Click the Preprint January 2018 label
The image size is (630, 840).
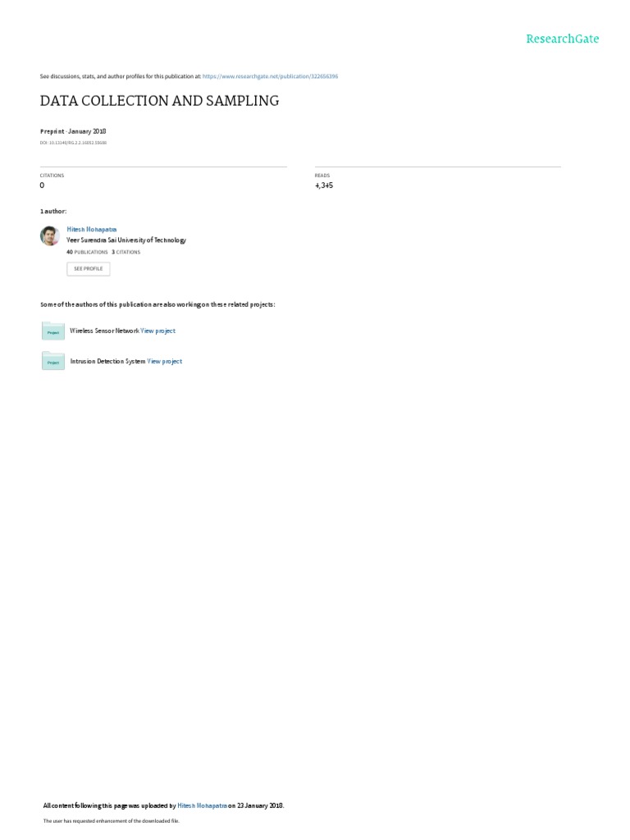tap(73, 131)
